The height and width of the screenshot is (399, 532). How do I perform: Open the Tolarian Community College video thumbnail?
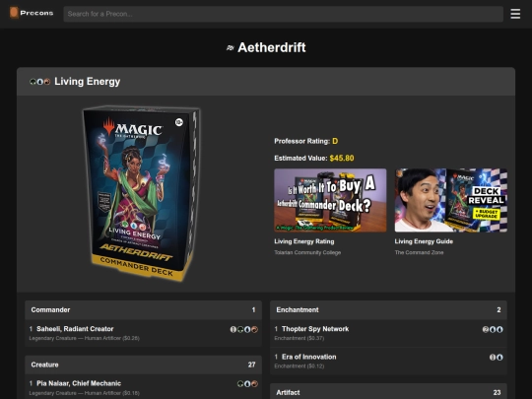click(x=330, y=200)
